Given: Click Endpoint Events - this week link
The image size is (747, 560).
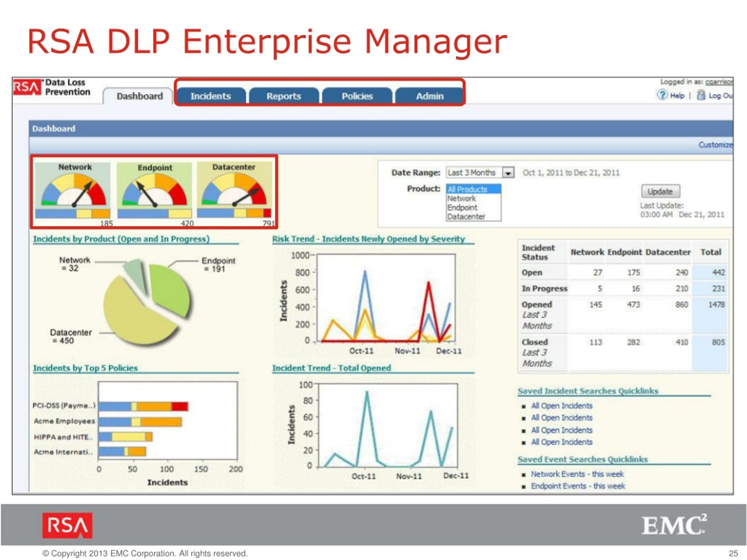Looking at the screenshot, I should click(577, 486).
